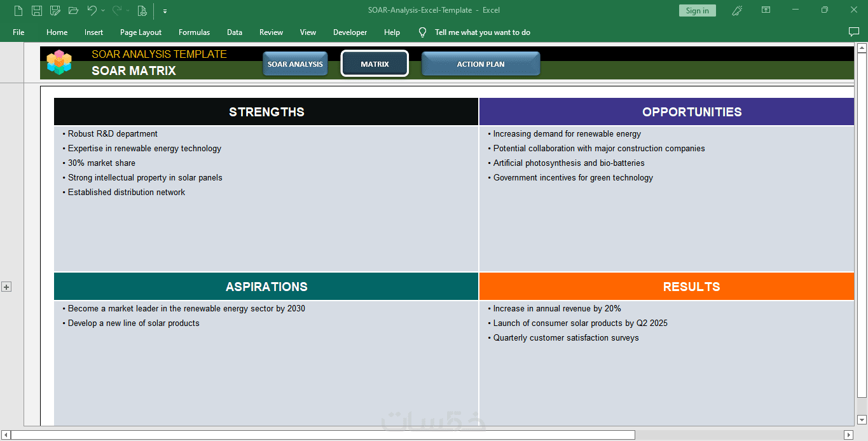
Task: Select the ASPIRATIONS header cell
Action: pyautogui.click(x=266, y=287)
